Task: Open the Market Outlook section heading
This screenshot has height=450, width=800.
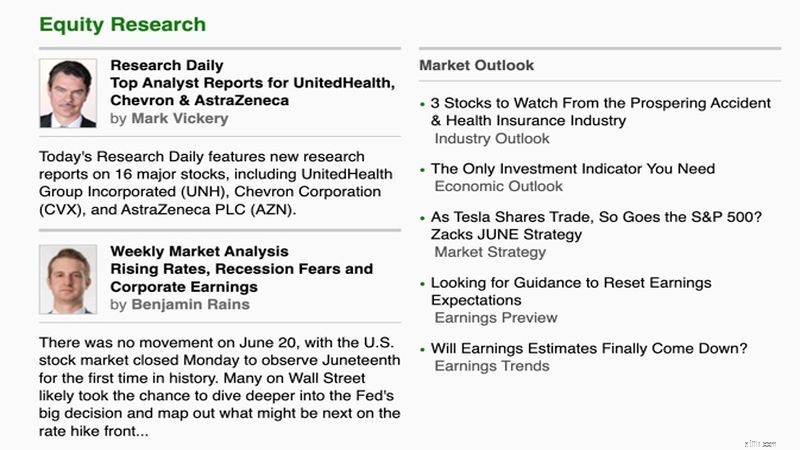Action: tap(477, 65)
